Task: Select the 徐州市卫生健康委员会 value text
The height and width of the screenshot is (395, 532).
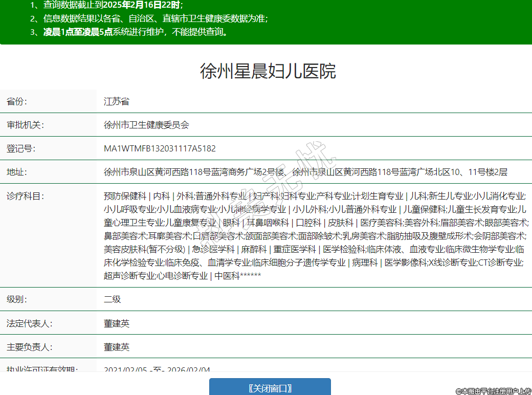Action: pyautogui.click(x=146, y=125)
